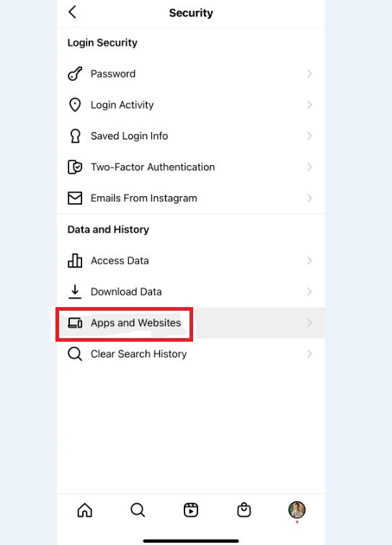This screenshot has height=545, width=392.
Task: Click the shield icon for Two-Factor Authentication
Action: click(x=75, y=167)
